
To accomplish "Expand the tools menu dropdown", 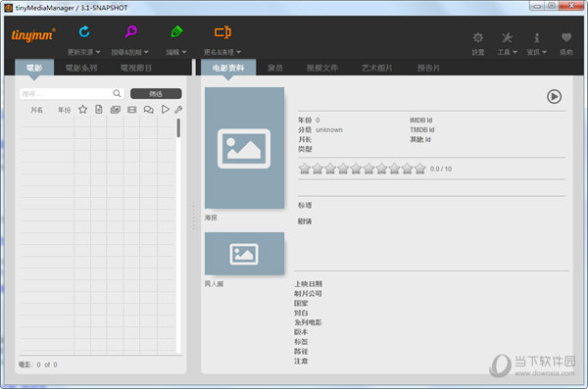I will pos(514,52).
